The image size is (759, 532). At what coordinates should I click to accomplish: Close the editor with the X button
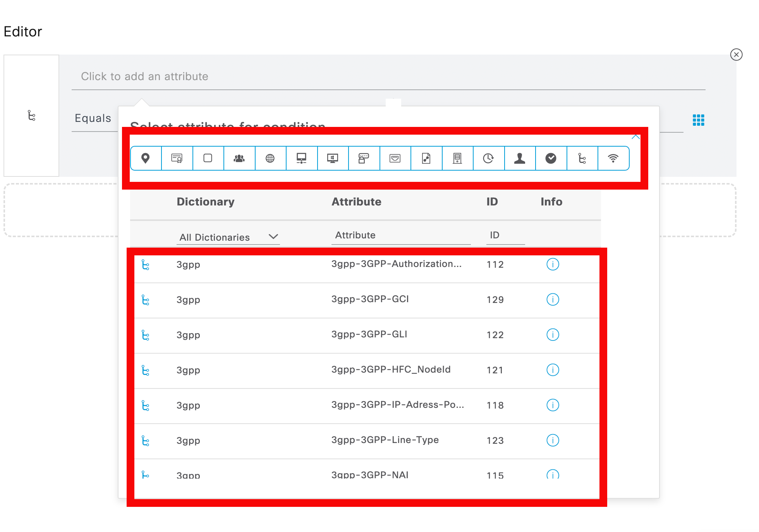[736, 55]
